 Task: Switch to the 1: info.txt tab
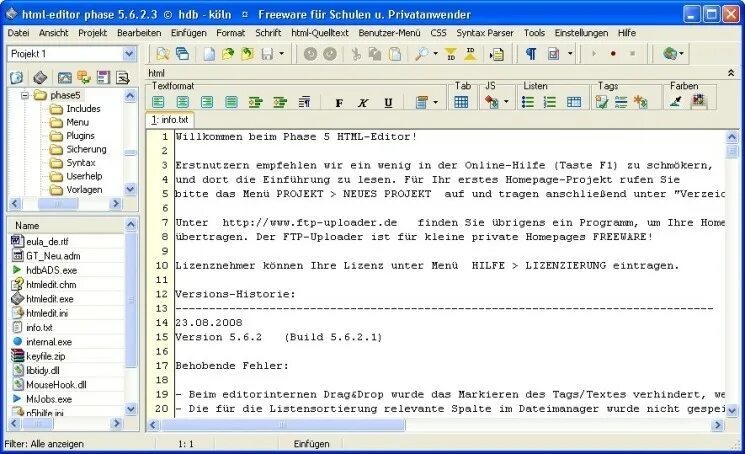[170, 120]
